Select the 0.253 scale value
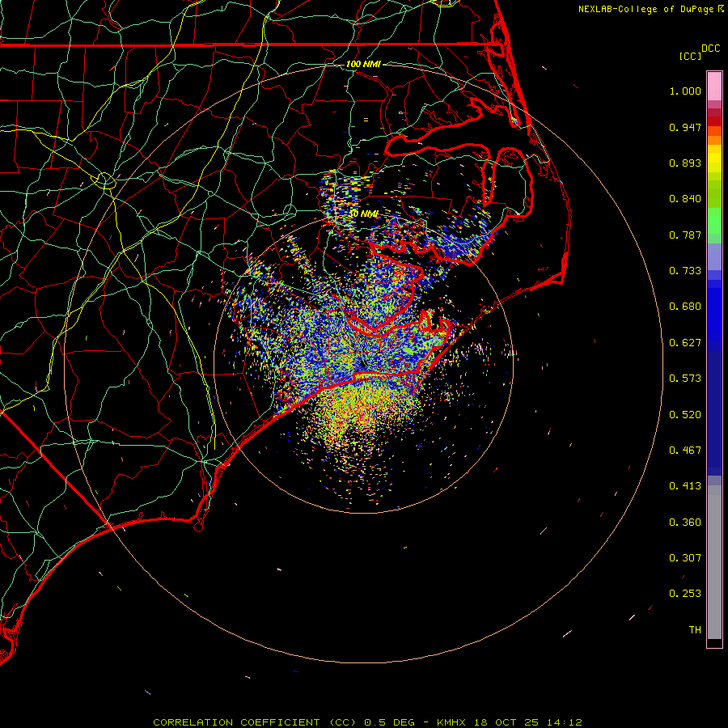 coord(685,594)
